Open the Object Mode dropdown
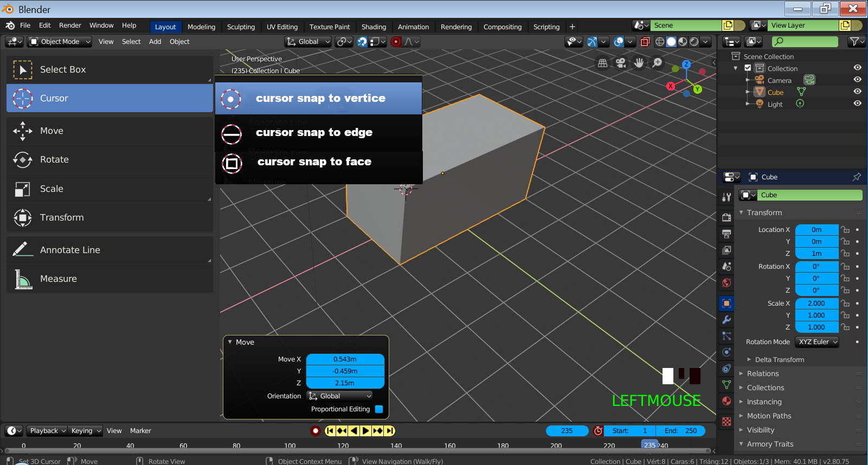This screenshot has height=465, width=868. click(60, 42)
